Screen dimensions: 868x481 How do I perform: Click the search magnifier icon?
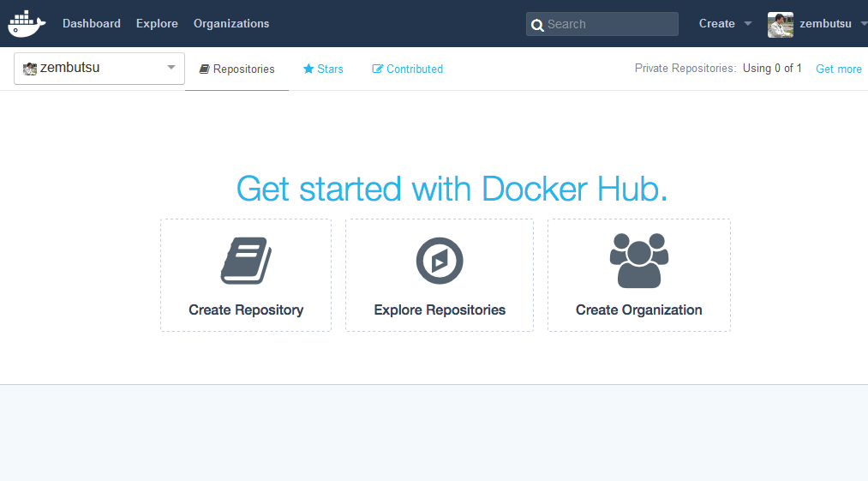click(537, 25)
